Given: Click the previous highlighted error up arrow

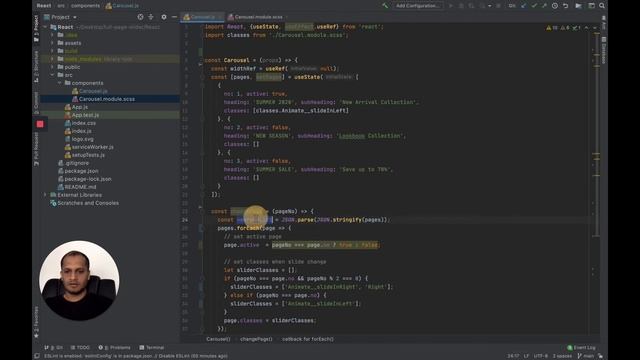Looking at the screenshot, I should point(587,28).
